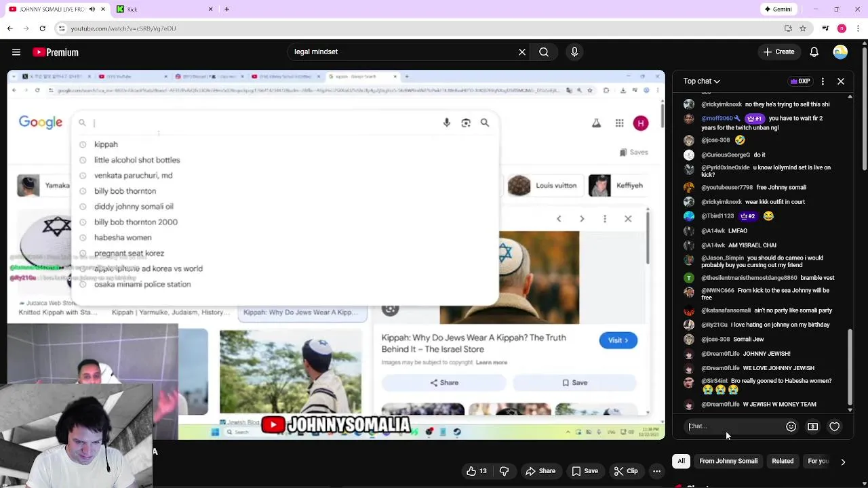Open the Gemini button in the title bar
Image resolution: width=868 pixels, height=488 pixels.
(x=778, y=9)
